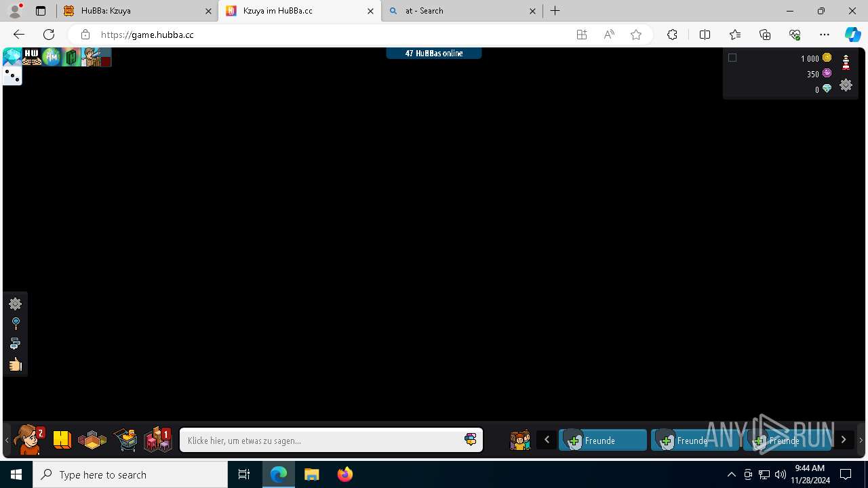The width and height of the screenshot is (868, 488).
Task: Open chat history icon in left sidebar
Action: tap(15, 344)
